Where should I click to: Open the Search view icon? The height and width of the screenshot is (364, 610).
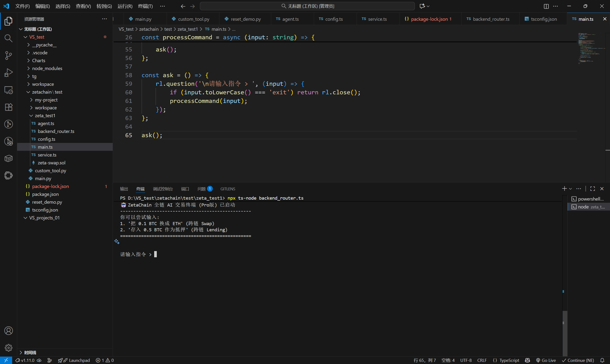8,38
